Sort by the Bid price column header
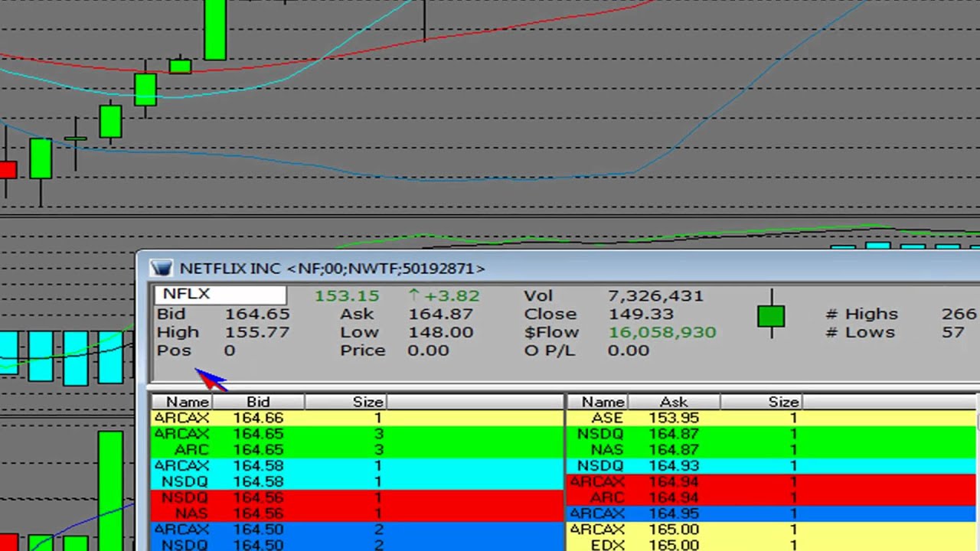The height and width of the screenshot is (551, 980). (x=258, y=402)
